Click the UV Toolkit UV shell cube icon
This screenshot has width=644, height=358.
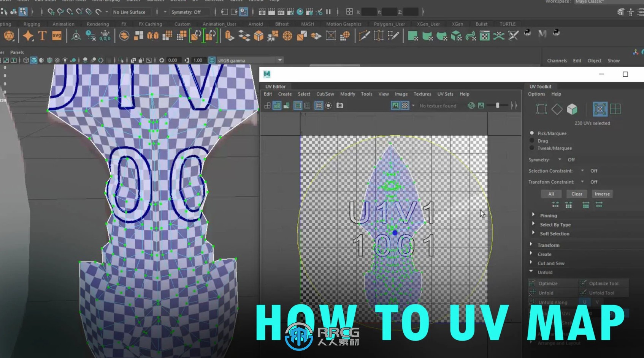572,109
